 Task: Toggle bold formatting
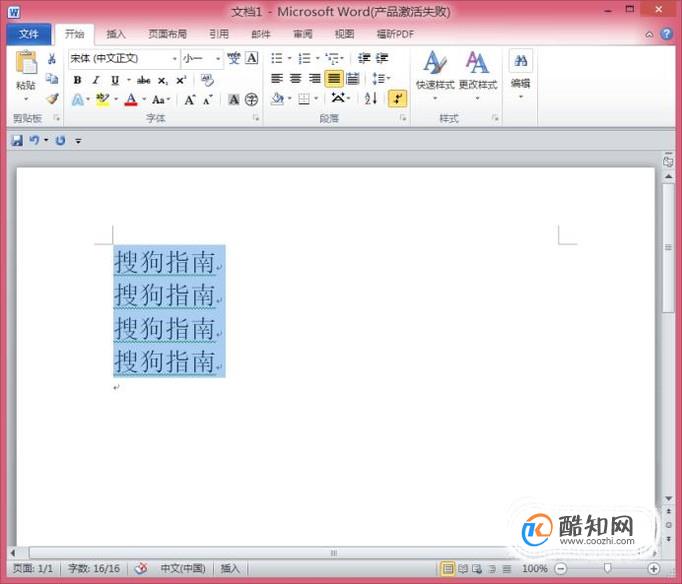coord(77,80)
